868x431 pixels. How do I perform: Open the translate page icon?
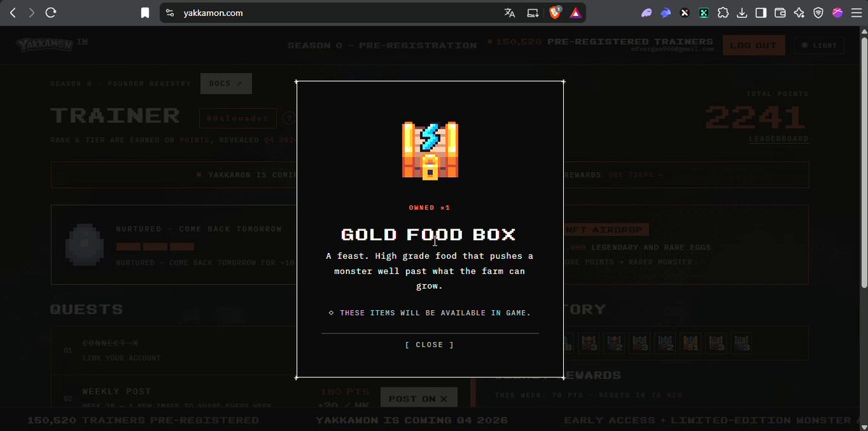coord(510,13)
